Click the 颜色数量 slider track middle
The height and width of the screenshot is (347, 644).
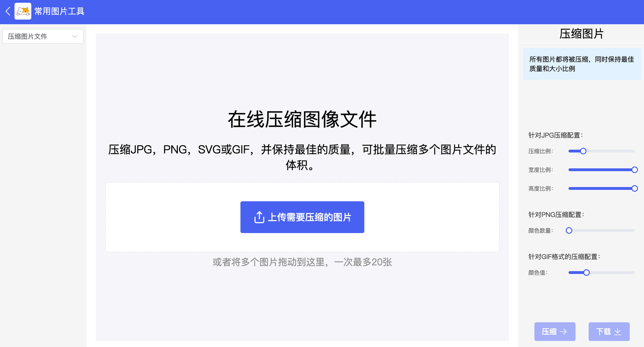pyautogui.click(x=601, y=230)
